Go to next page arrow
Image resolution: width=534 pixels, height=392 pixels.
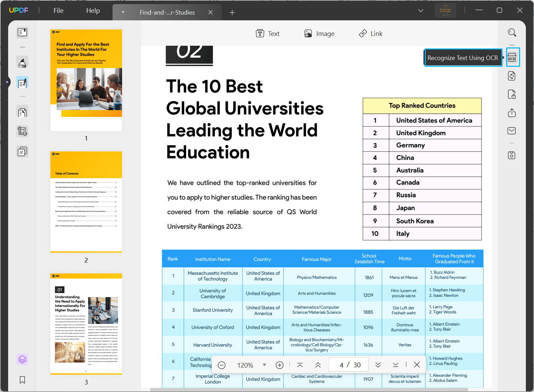pyautogui.click(x=378, y=365)
